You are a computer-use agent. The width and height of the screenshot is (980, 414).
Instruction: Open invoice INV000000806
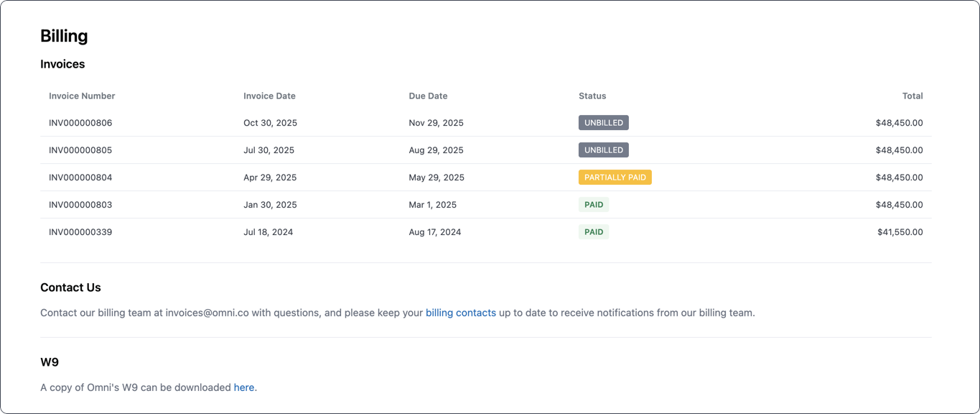(80, 123)
